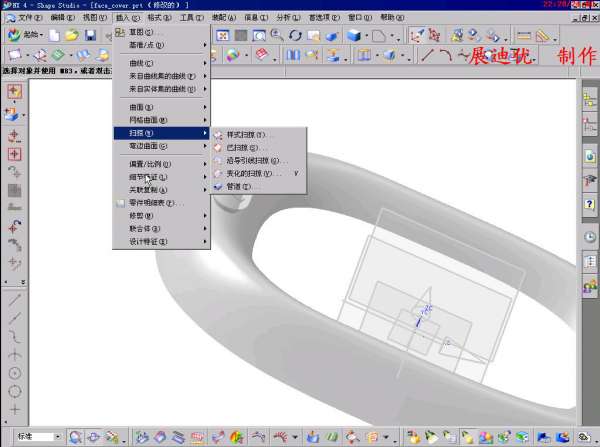Viewport: 600px width, 447px height.
Task: Open the question-mark help panel on right sidebar
Action: click(590, 204)
